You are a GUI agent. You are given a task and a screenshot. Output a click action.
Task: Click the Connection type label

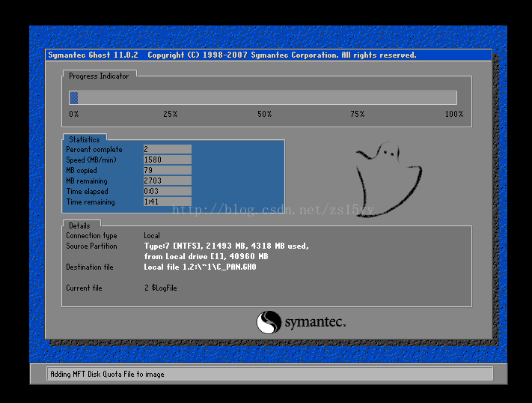[91, 236]
